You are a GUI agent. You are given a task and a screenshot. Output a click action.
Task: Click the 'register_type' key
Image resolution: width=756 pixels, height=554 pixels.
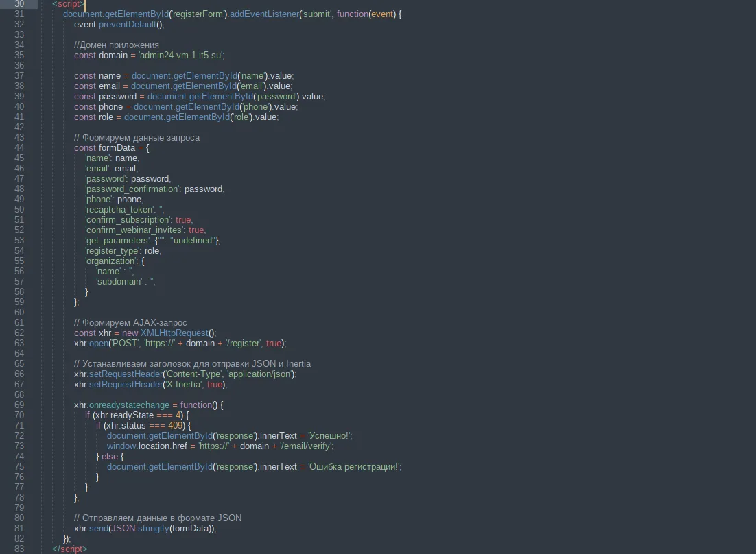(113, 251)
